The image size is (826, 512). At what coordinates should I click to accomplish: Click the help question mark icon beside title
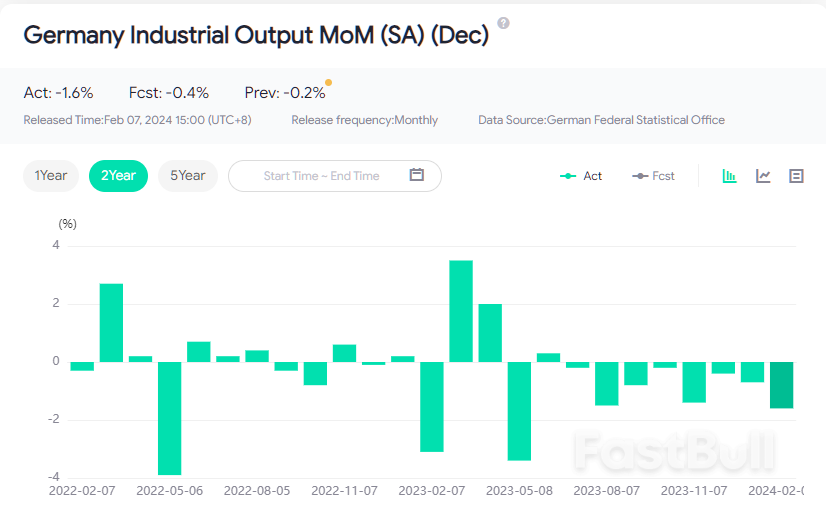(503, 23)
